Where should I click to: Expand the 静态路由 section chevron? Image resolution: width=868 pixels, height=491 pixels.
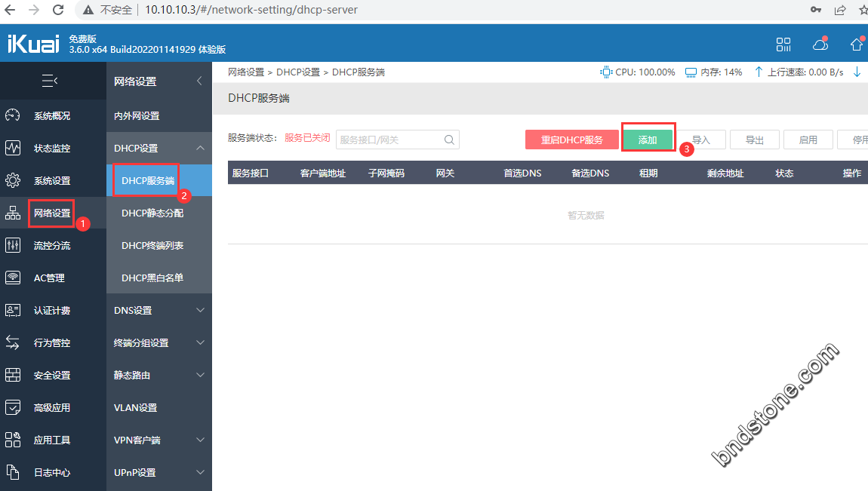click(200, 375)
